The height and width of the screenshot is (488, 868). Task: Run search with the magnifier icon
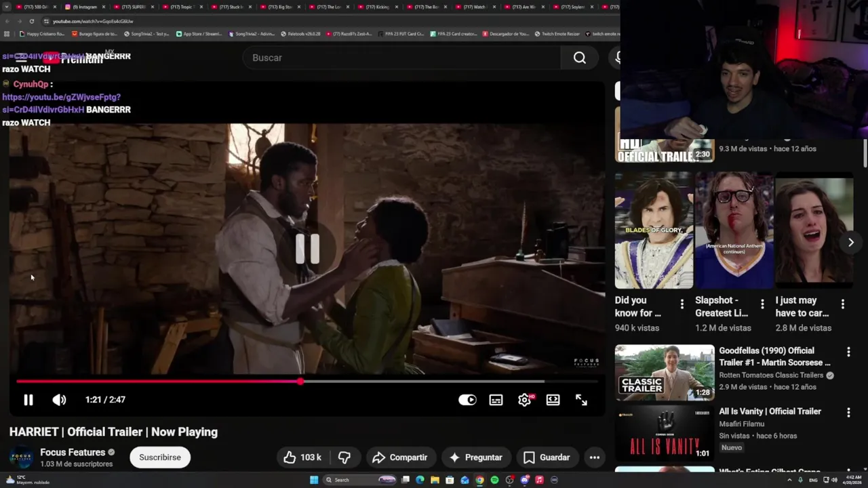pyautogui.click(x=580, y=58)
